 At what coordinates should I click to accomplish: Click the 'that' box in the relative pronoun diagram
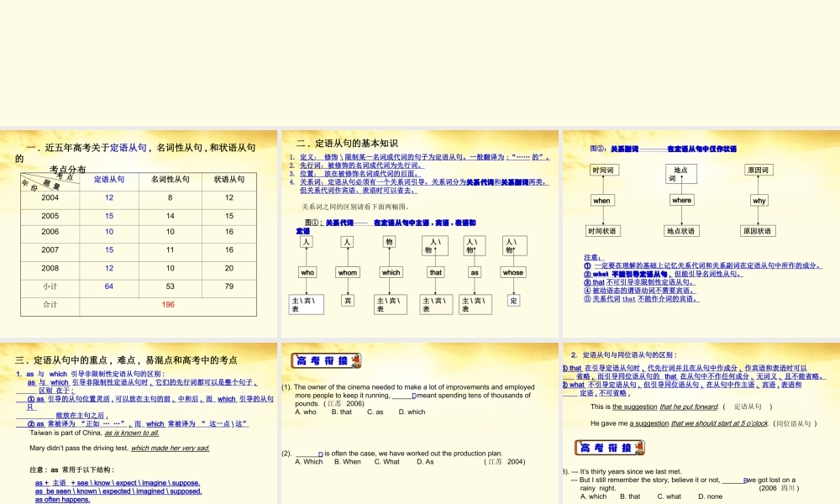coord(435,272)
